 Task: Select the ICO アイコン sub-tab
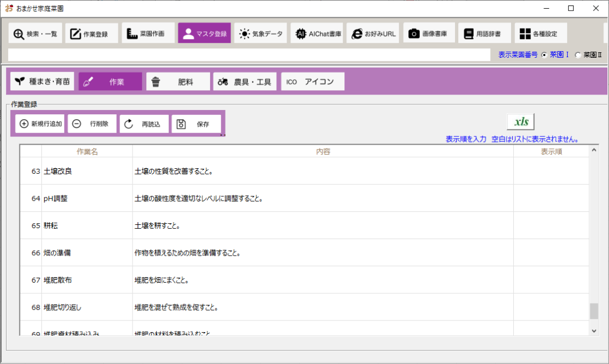[312, 81]
